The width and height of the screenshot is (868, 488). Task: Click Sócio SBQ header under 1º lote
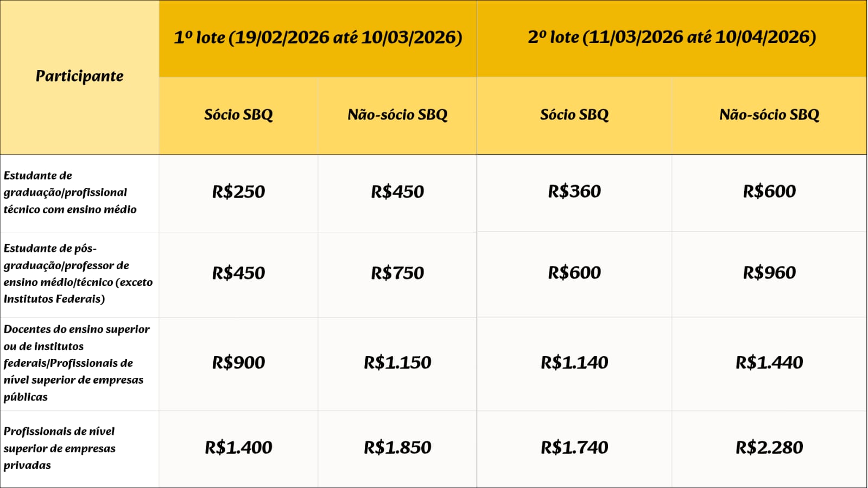(x=238, y=115)
